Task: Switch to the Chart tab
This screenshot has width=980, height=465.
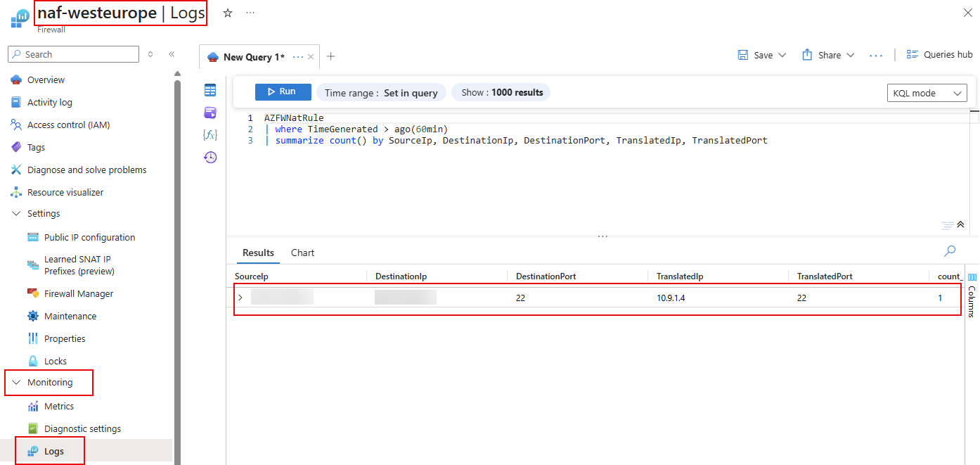Action: point(302,253)
